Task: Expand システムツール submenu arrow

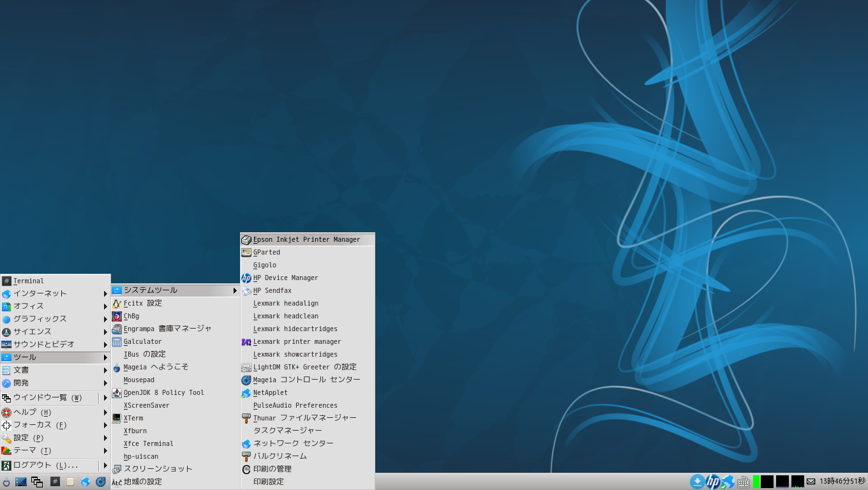Action: 235,290
